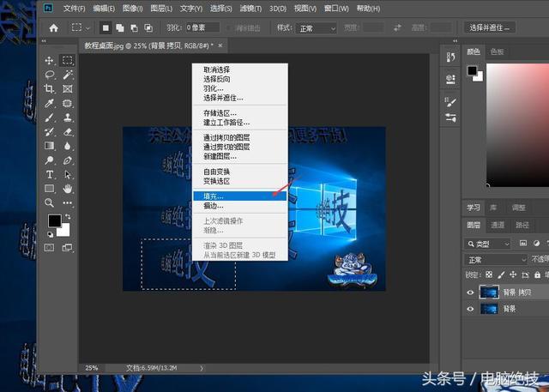The width and height of the screenshot is (549, 392).
Task: Select the Frame tool
Action: 67,88
